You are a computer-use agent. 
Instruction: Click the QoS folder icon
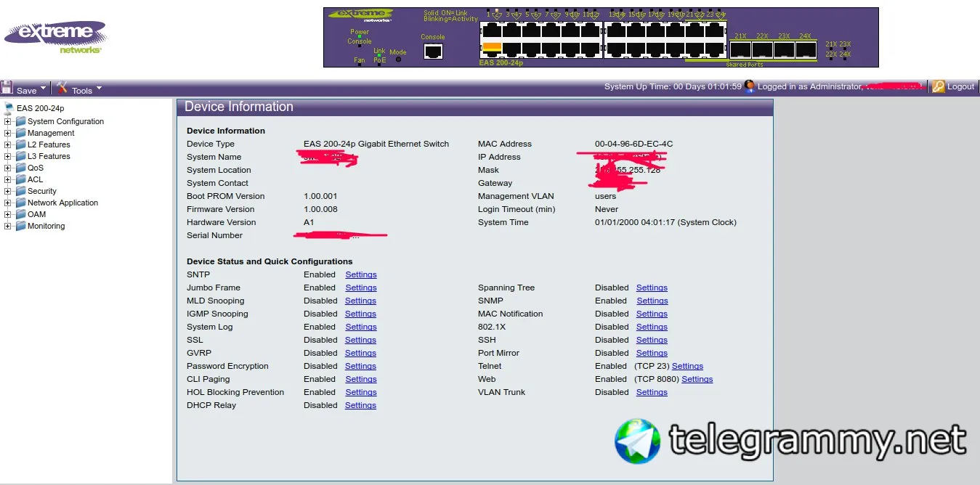20,168
